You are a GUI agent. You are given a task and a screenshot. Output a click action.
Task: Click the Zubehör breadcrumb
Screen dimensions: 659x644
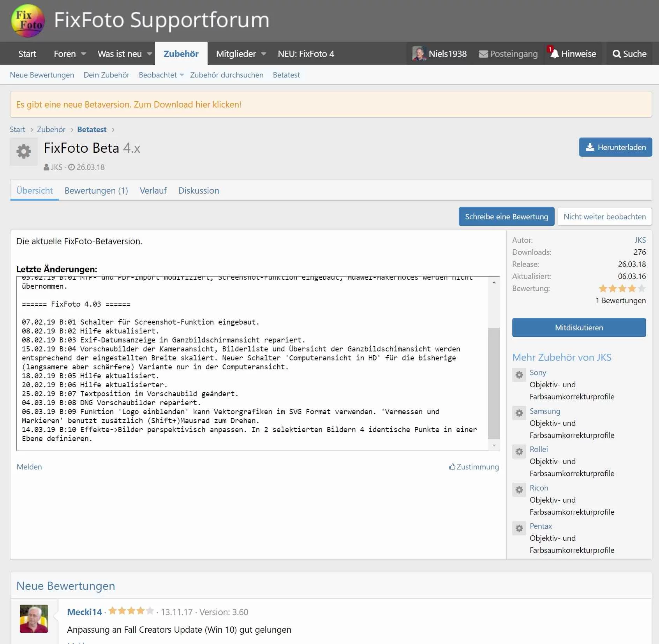point(51,129)
